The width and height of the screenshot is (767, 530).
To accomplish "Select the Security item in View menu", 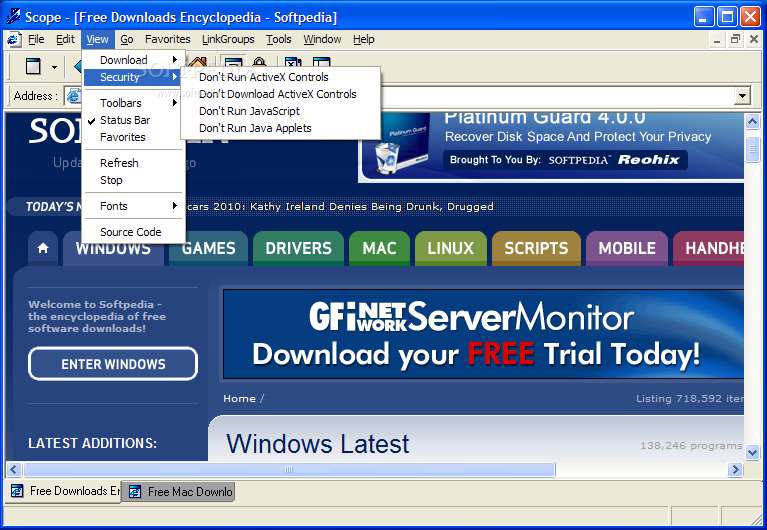I will tap(133, 77).
